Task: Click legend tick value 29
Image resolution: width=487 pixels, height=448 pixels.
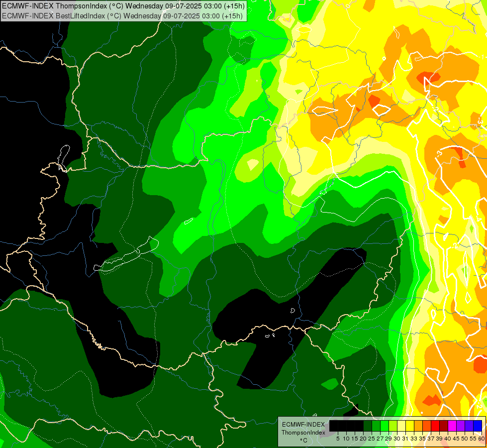Action: pos(389,439)
